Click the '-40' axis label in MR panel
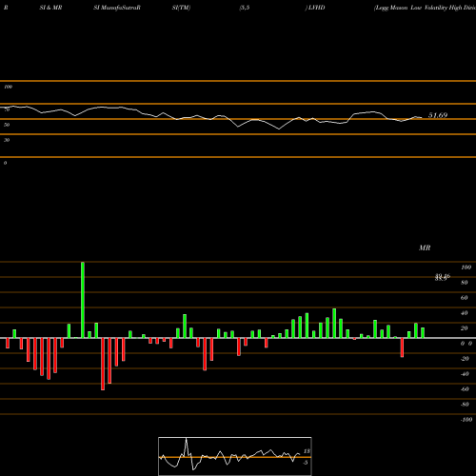476x476 pixels. pyautogui.click(x=465, y=374)
